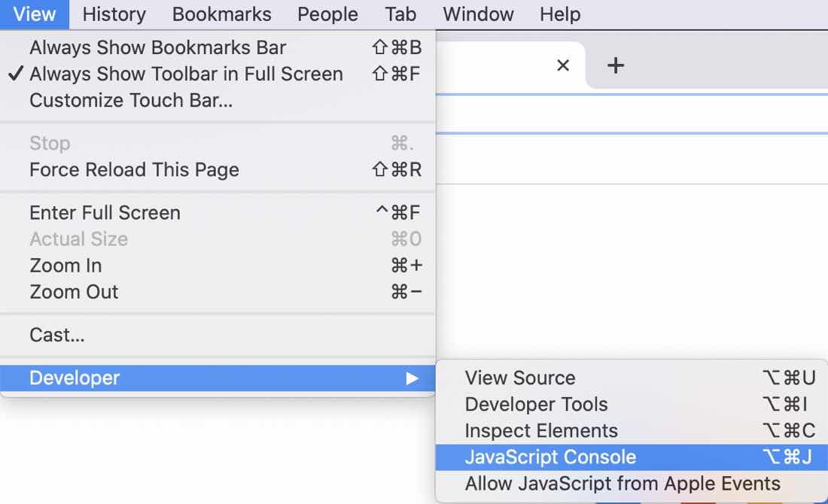Open the People menu
The height and width of the screenshot is (504, 828).
click(327, 14)
